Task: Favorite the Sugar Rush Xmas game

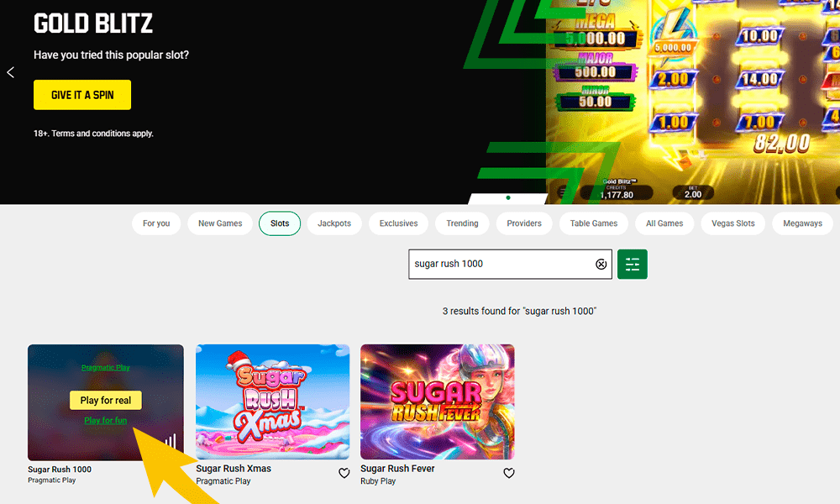Action: 344,474
